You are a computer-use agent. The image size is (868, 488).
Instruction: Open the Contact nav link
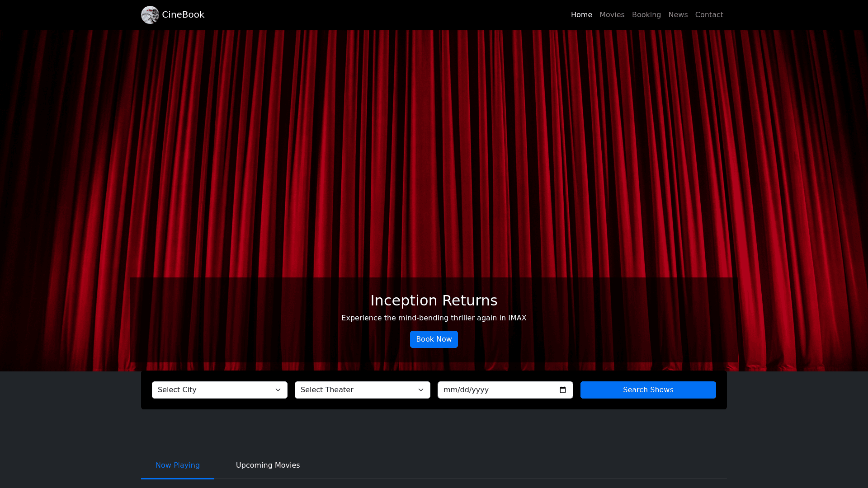click(709, 15)
